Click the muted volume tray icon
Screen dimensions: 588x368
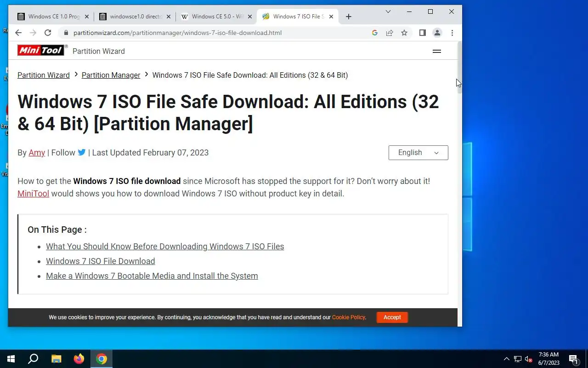coord(529,359)
